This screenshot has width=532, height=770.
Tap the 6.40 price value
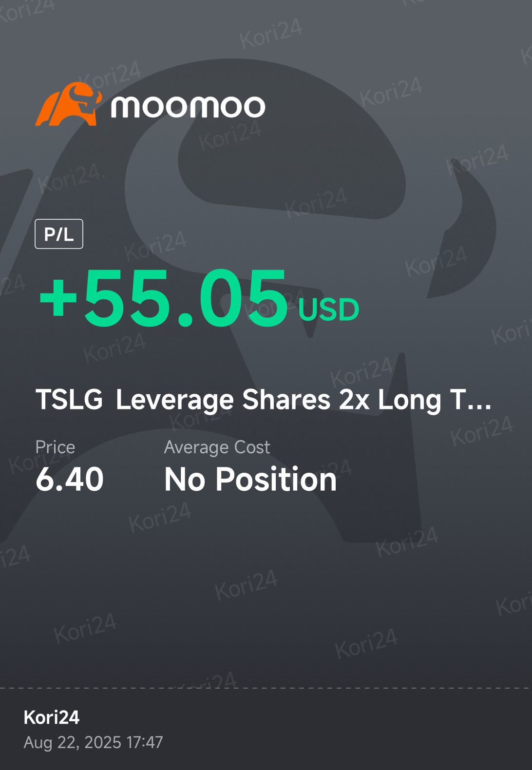(x=70, y=479)
